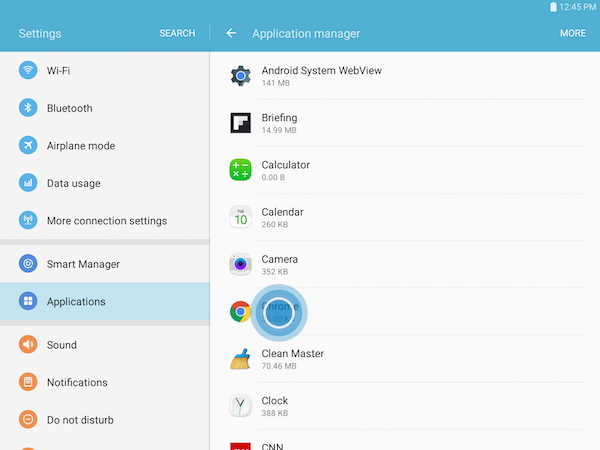Tap the Smart Manager icon
600x450 pixels.
pyautogui.click(x=28, y=263)
